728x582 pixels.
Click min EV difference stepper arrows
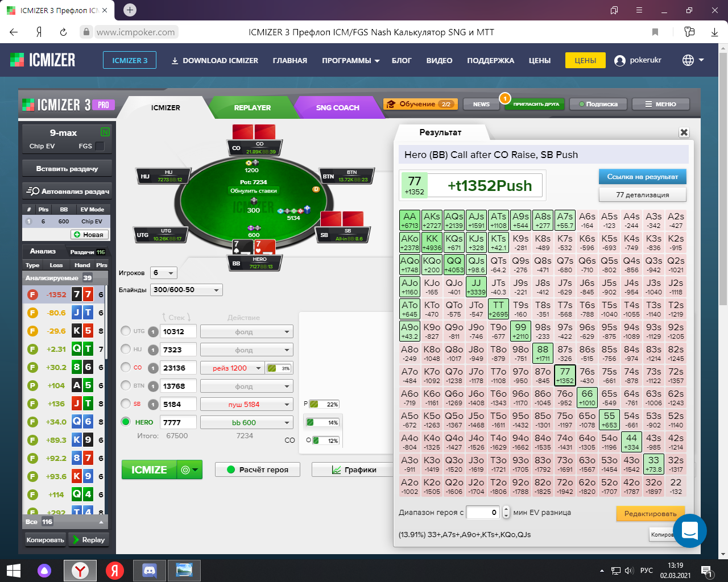506,513
